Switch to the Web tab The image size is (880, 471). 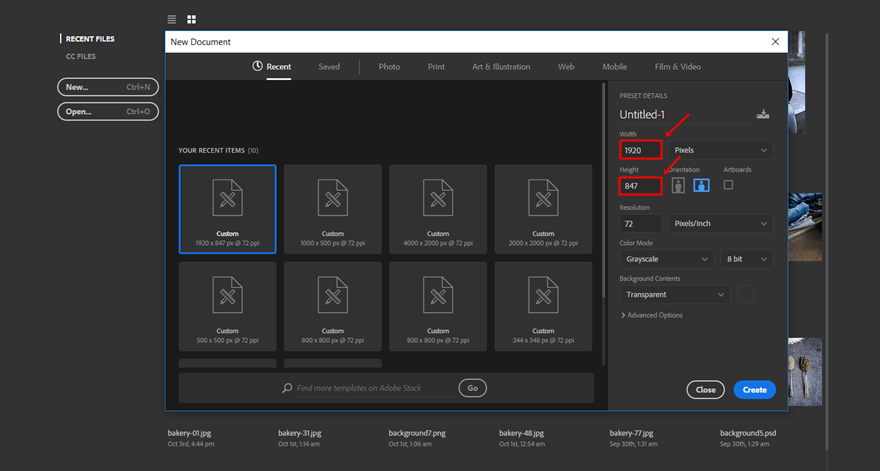point(566,66)
